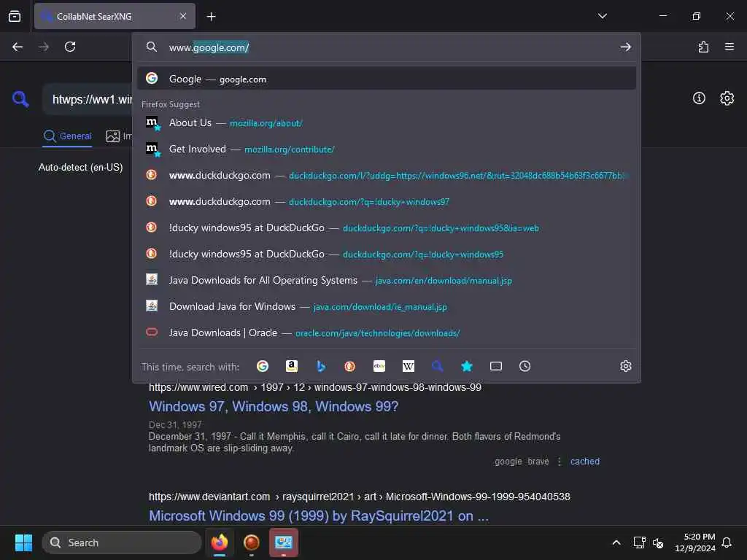Search this time with Wikipedia
This screenshot has height=560, width=747.
(409, 366)
